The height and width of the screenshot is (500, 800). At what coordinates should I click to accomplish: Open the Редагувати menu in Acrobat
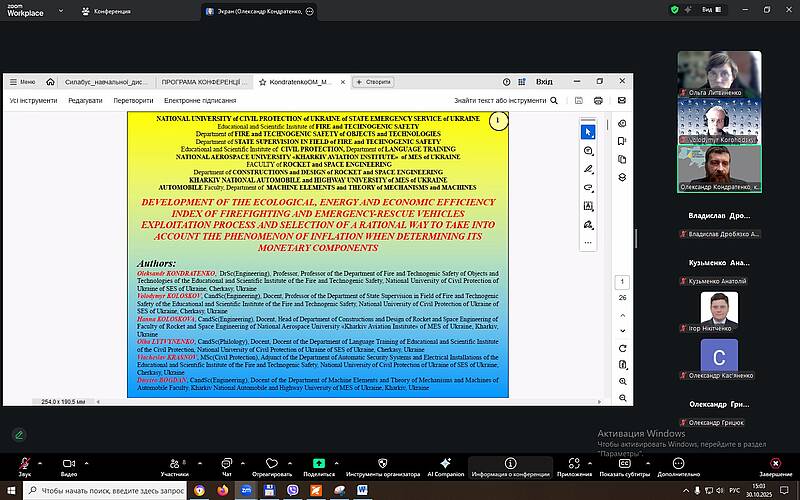pos(85,100)
